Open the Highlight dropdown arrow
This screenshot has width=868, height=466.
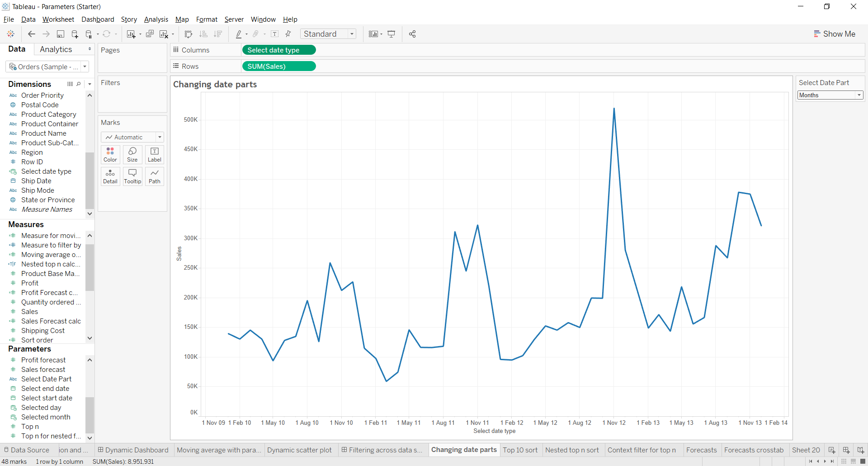point(246,34)
